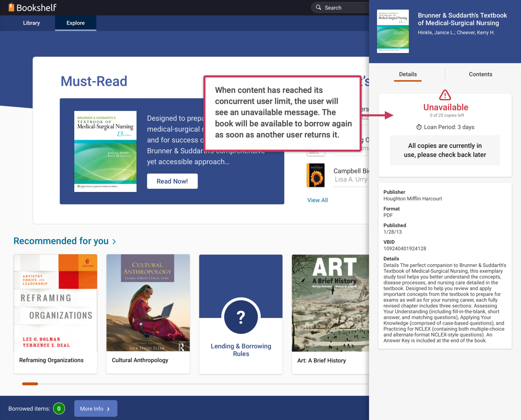Click the side panel book cover thumbnail
Viewport: 521px width, 420px height.
tap(393, 31)
